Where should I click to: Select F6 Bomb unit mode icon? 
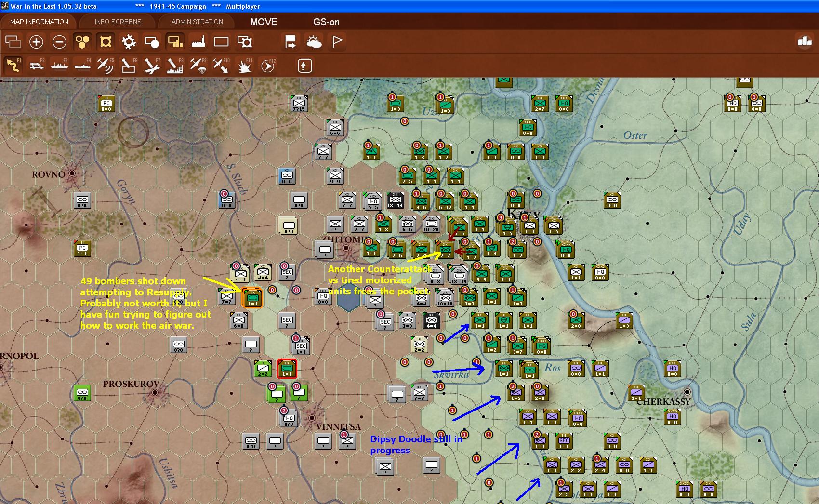point(129,66)
